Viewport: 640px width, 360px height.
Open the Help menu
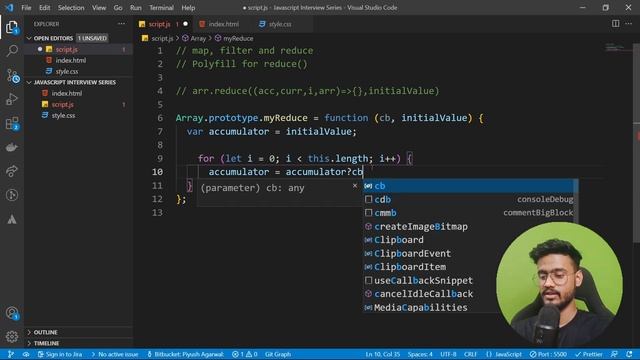click(188, 7)
